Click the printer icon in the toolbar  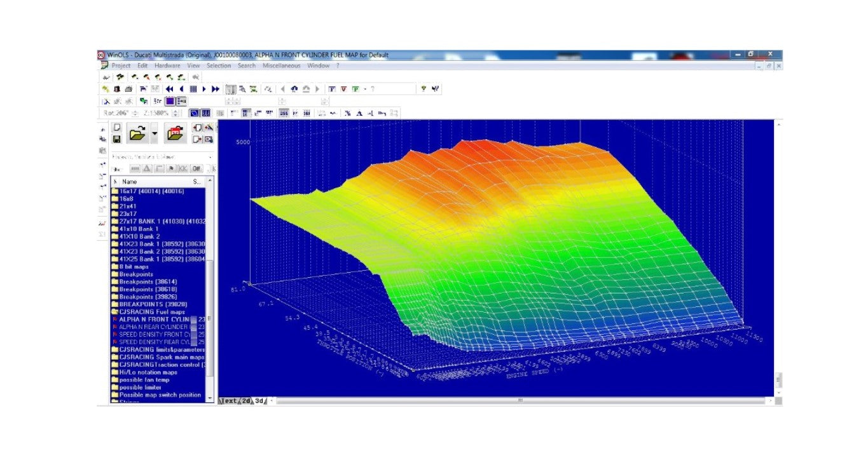click(x=128, y=89)
